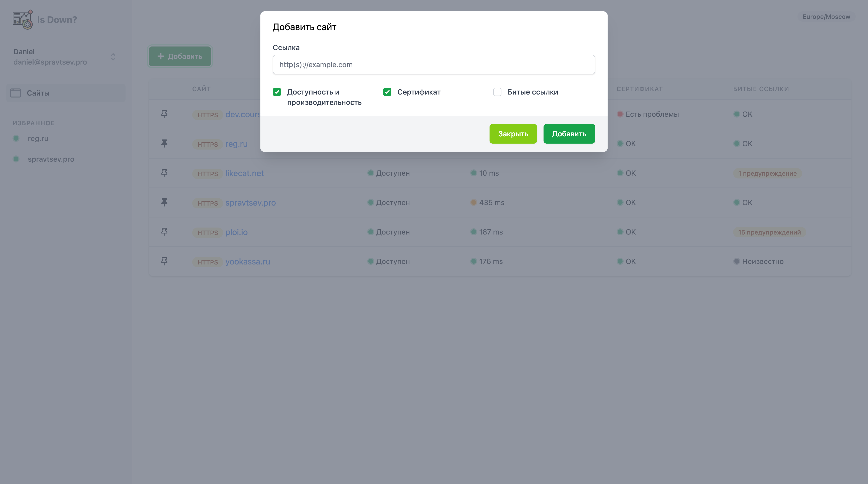Pin the likecat.net site row

pos(164,173)
